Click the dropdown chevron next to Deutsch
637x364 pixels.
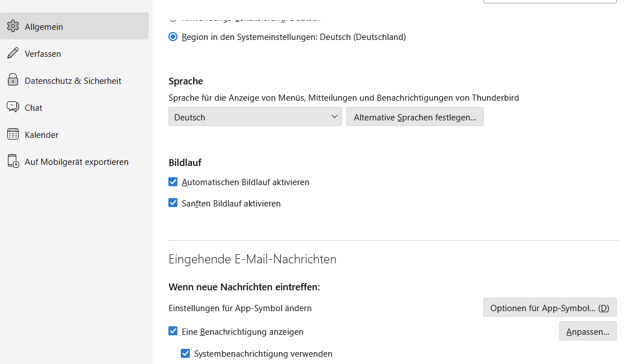(335, 117)
